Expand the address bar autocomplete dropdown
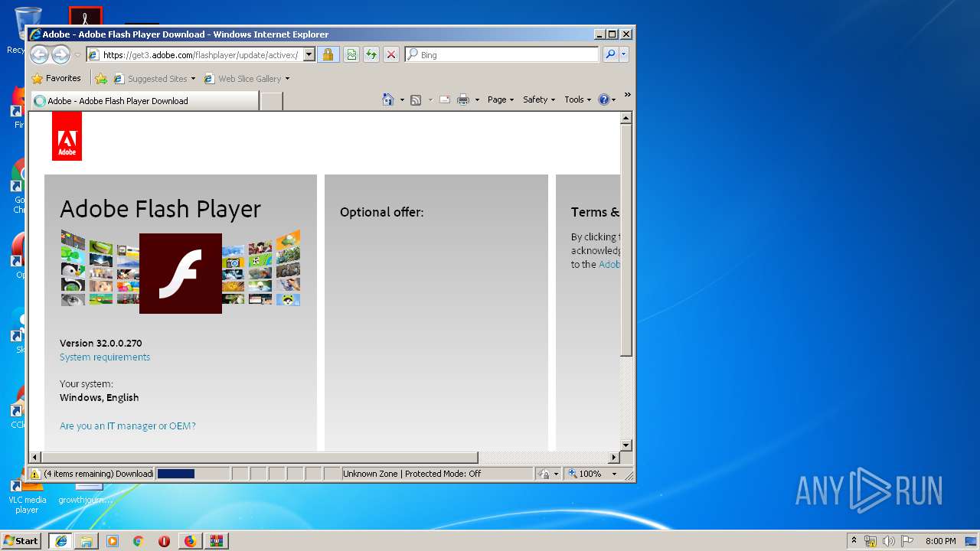Screen dimensions: 980x551 309,54
